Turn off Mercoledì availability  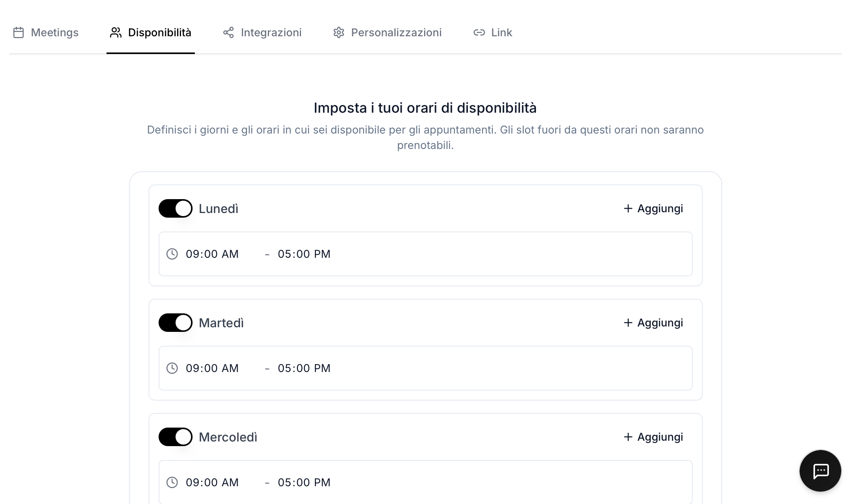[176, 436]
